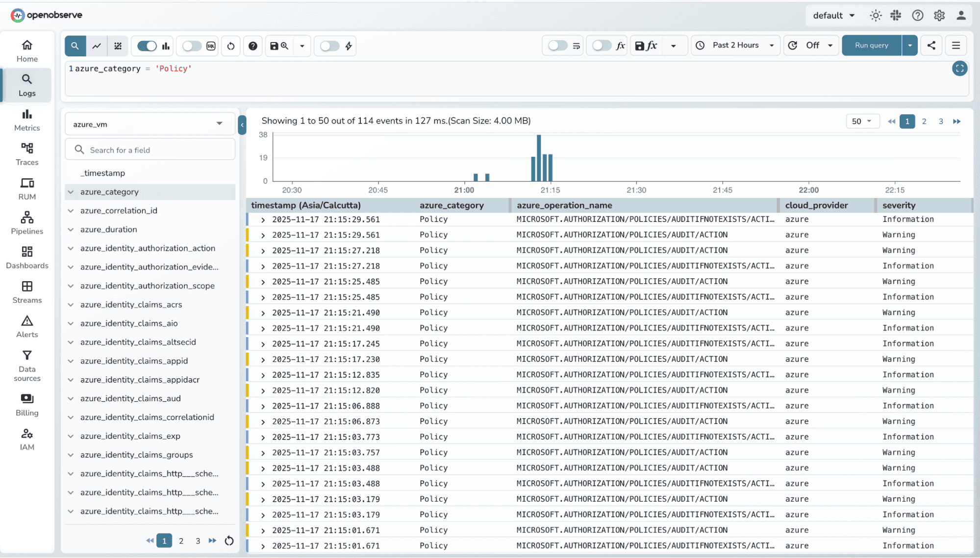Switch to the SQL query mode icon

click(210, 46)
